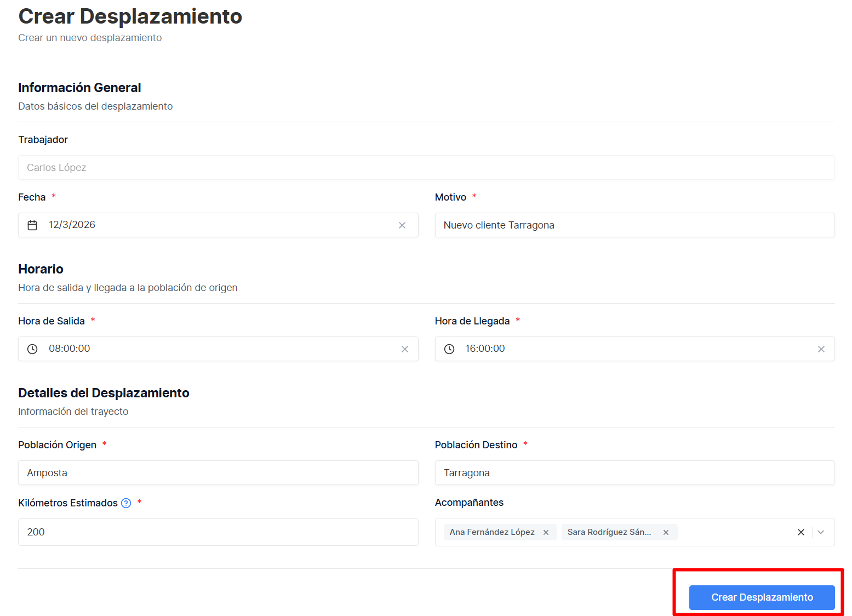Focus the Motivo text field
The height and width of the screenshot is (616, 852).
point(634,225)
